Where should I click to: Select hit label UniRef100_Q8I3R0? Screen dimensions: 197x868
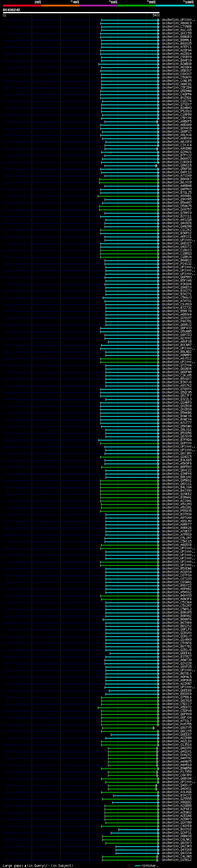[x=177, y=453]
